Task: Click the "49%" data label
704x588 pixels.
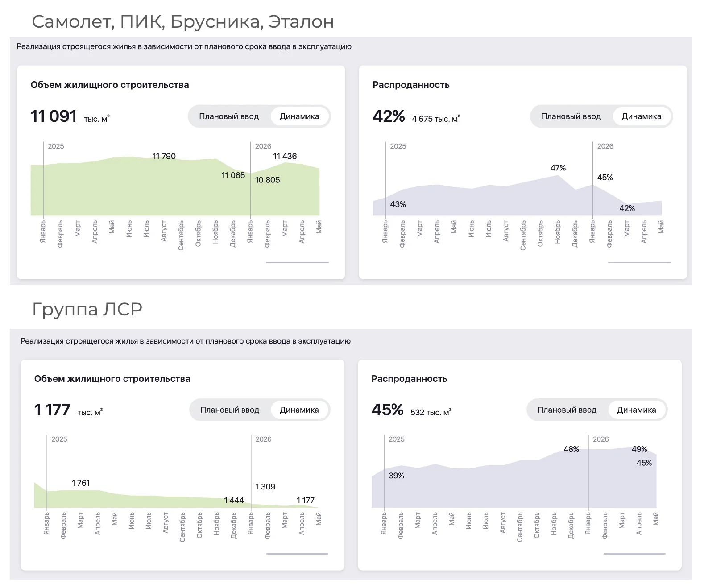Action: (639, 449)
